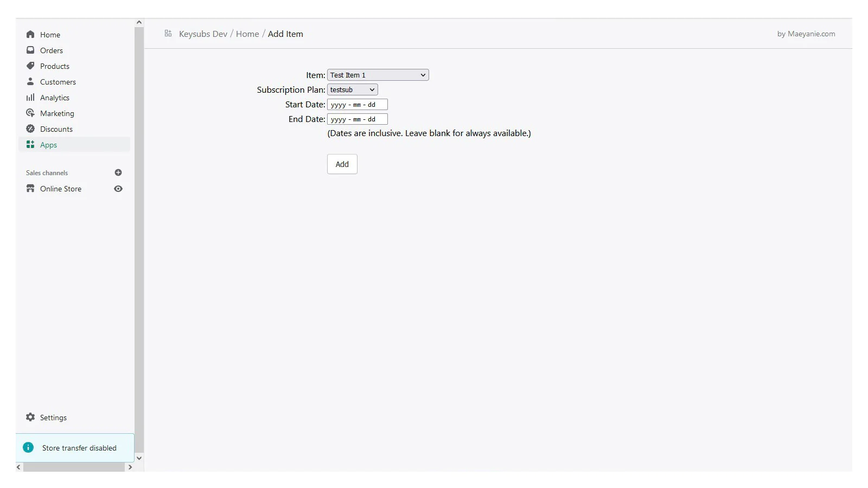Click the Sales channels heading
The width and height of the screenshot is (868, 488).
pyautogui.click(x=47, y=172)
